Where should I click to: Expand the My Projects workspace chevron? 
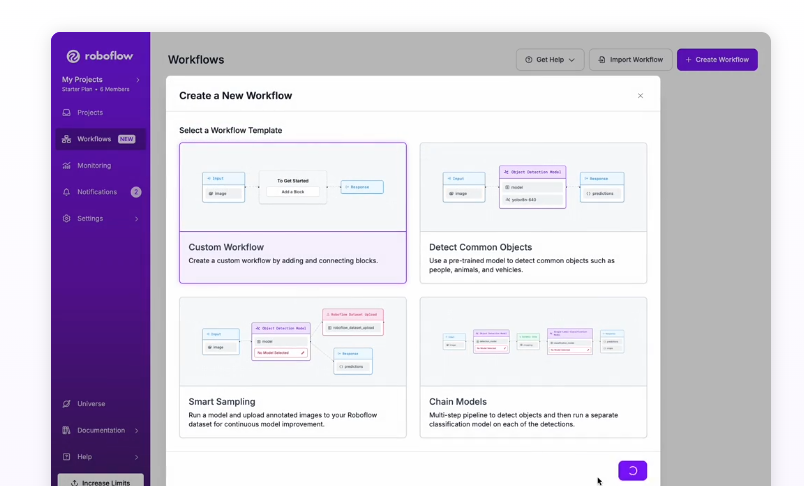click(x=138, y=80)
